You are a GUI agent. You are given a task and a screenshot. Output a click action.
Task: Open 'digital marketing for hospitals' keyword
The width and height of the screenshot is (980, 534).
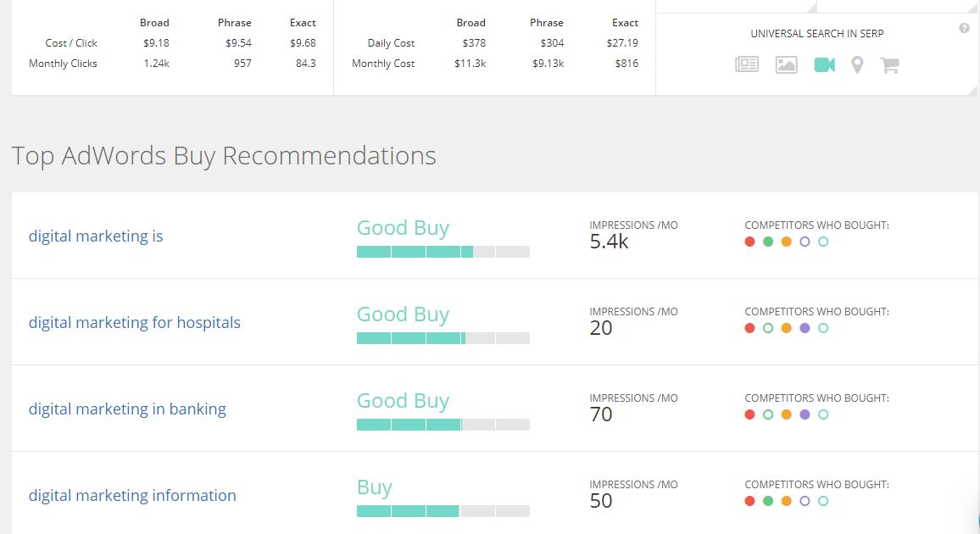[x=135, y=323]
